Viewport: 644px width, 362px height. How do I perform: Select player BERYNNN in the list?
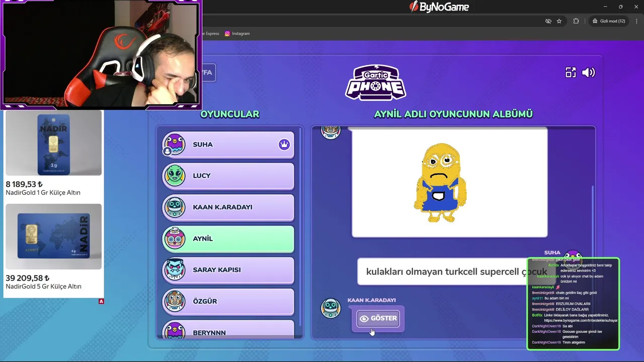click(x=228, y=330)
